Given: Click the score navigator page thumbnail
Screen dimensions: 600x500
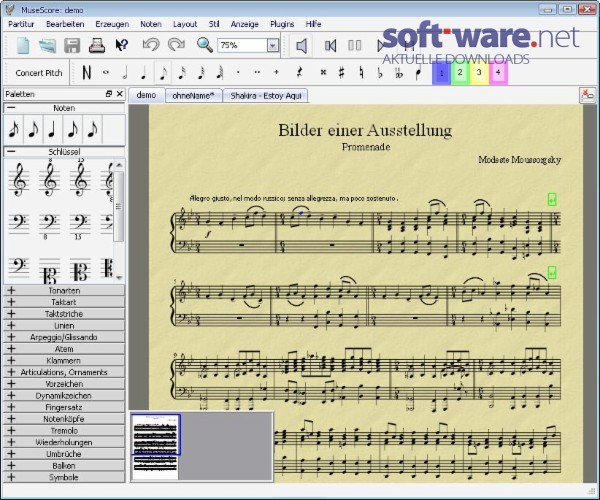Looking at the screenshot, I should coord(155,446).
